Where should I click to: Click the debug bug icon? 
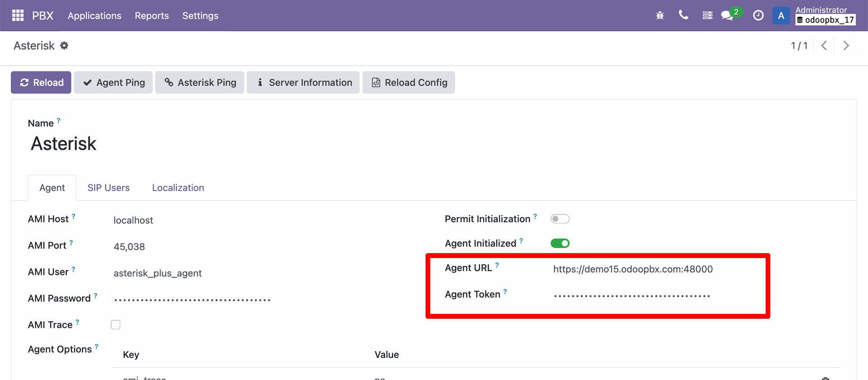coord(660,15)
